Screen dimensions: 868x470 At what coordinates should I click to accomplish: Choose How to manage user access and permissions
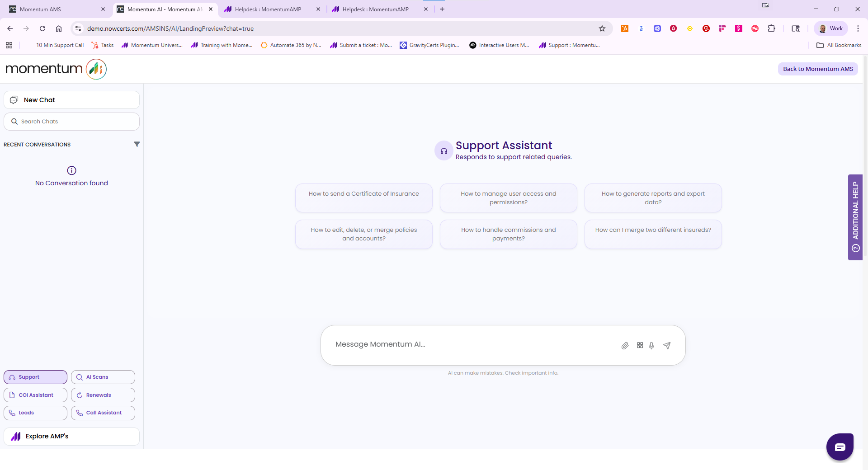509,197
